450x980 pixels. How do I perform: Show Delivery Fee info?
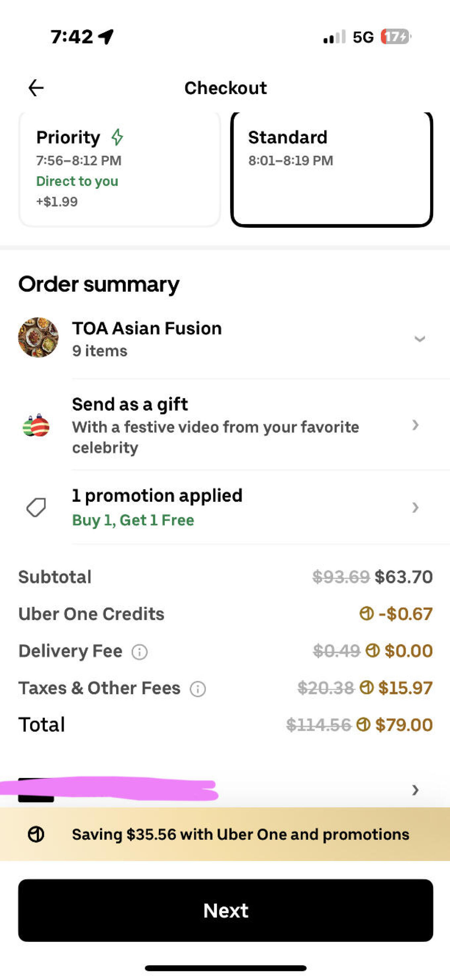tap(139, 652)
